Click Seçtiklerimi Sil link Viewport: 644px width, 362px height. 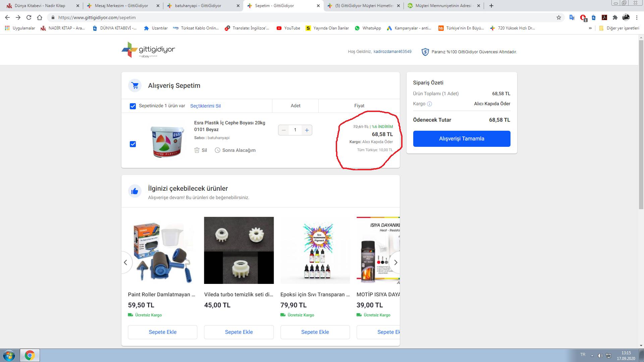coord(205,106)
